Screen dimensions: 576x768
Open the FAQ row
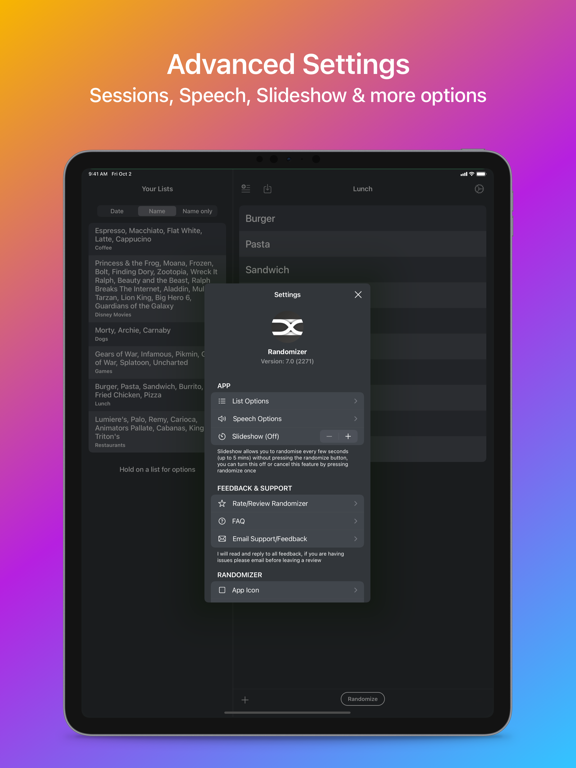288,521
